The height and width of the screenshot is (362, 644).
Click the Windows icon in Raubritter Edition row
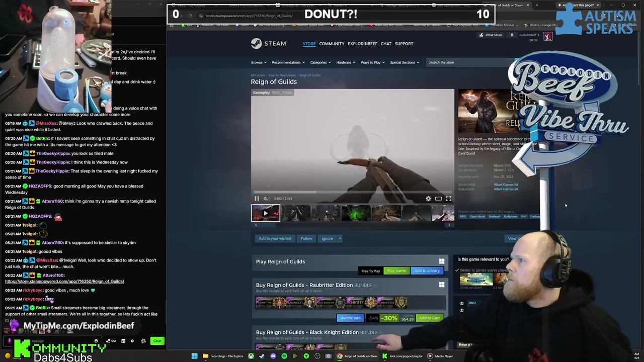[x=442, y=285]
